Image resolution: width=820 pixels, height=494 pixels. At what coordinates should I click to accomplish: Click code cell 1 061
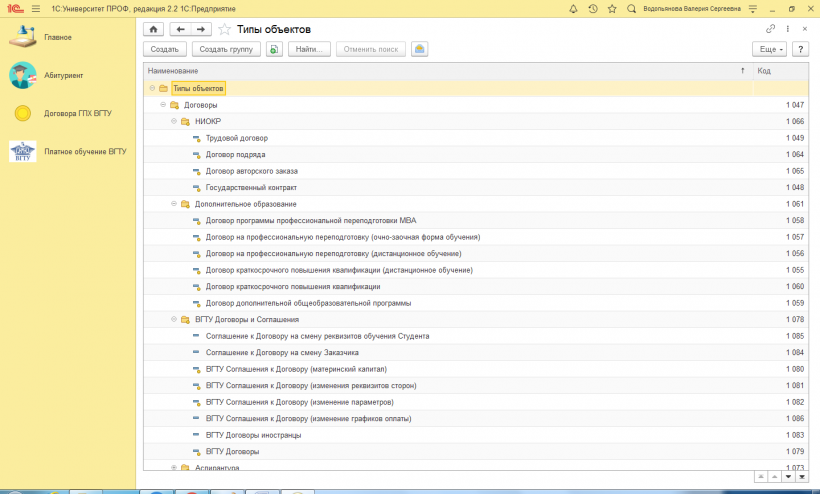(x=781, y=204)
